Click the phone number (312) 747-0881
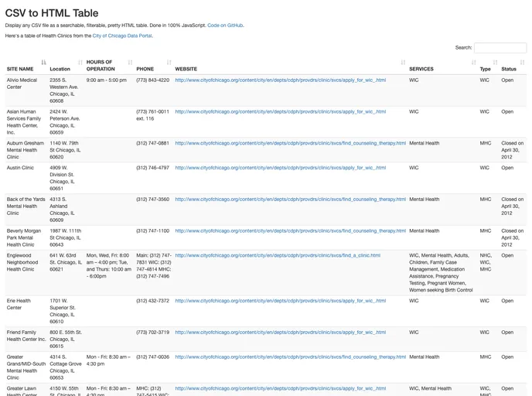The height and width of the screenshot is (396, 532). tap(152, 143)
